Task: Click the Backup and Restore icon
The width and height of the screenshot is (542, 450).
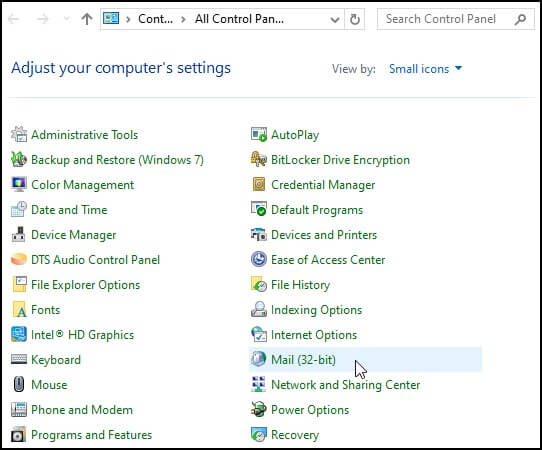Action: pyautogui.click(x=19, y=159)
